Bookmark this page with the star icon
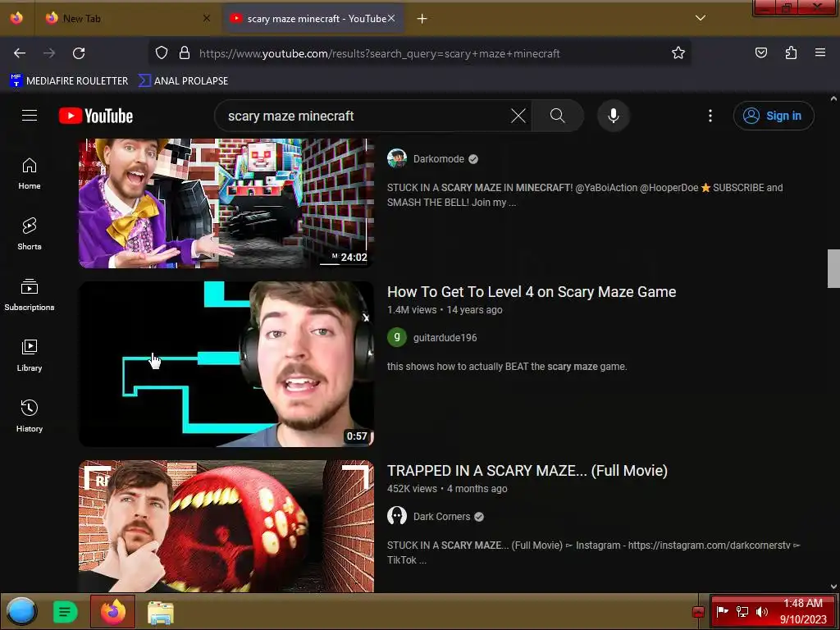This screenshot has width=840, height=630. click(678, 53)
